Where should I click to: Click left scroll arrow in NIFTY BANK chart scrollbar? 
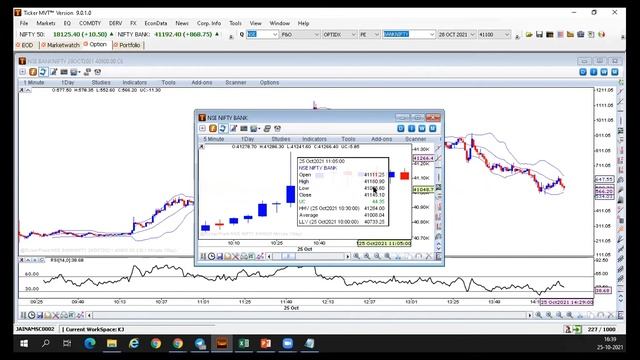coord(269,256)
